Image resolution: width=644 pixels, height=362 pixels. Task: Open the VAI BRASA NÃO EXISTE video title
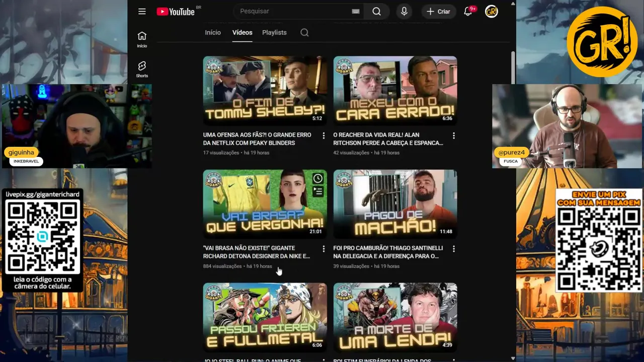[257, 252]
